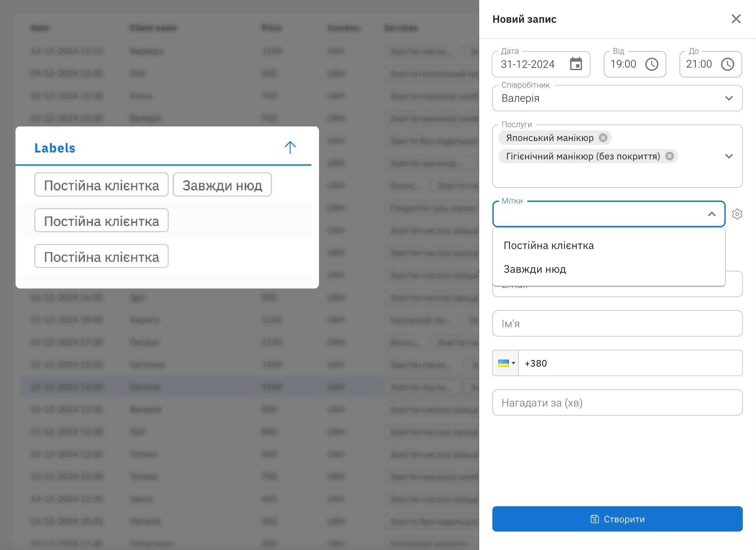Expand the Співробітник dropdown
The image size is (756, 550).
(729, 98)
